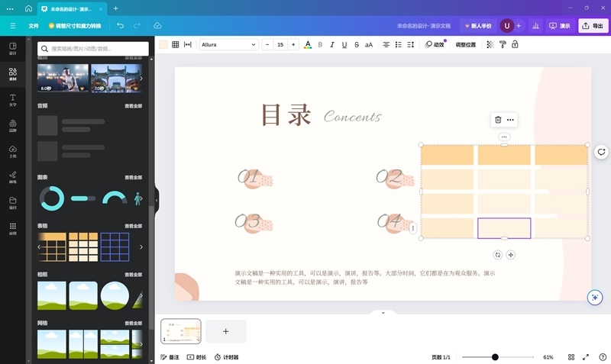
Task: Click the 导出 export button
Action: click(x=593, y=25)
